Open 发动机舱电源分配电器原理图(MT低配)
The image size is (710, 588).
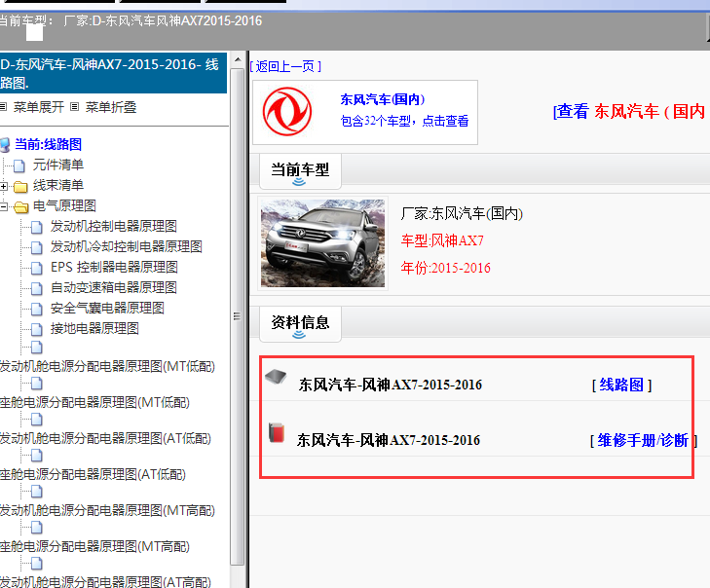[x=107, y=366]
